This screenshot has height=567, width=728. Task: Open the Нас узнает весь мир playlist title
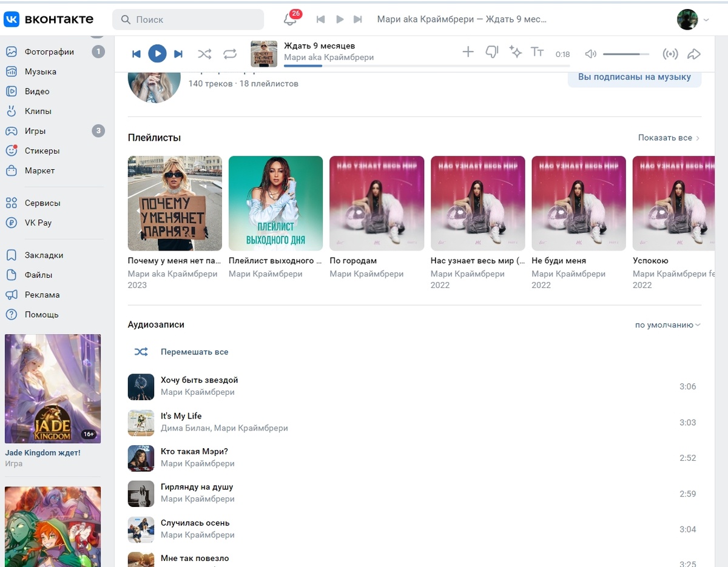tap(477, 261)
